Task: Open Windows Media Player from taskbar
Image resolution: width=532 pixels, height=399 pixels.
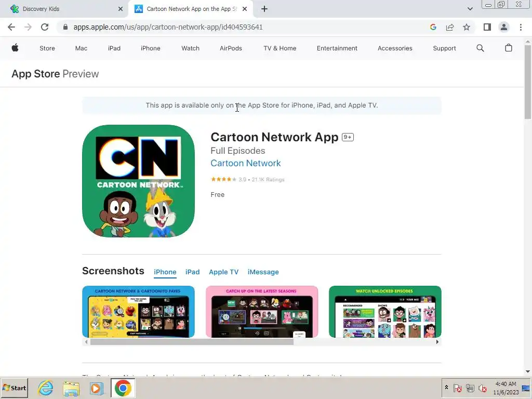Action: point(96,388)
